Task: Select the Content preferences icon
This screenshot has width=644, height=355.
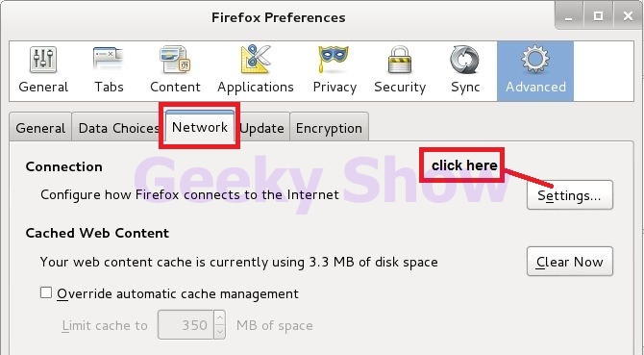Action: pos(175,60)
